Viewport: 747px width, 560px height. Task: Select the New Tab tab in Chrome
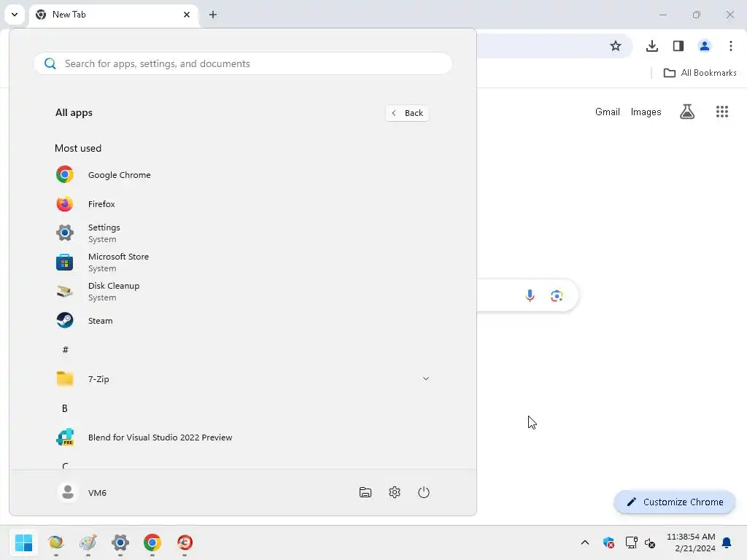(115, 15)
